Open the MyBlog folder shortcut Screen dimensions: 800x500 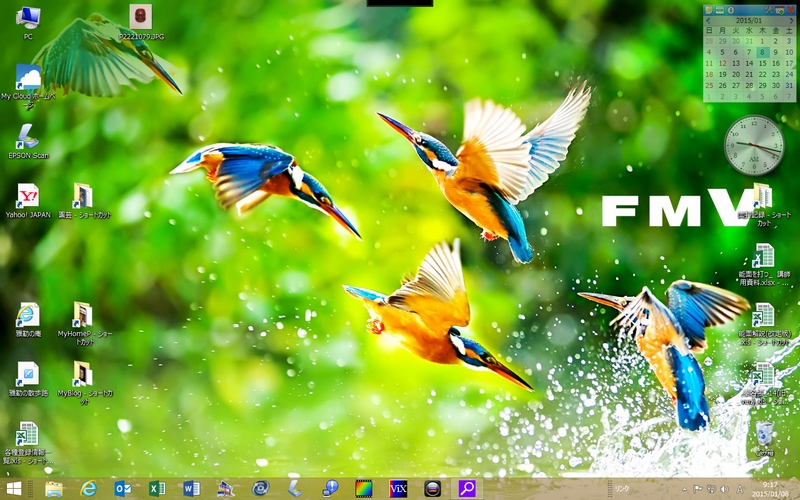click(x=83, y=383)
